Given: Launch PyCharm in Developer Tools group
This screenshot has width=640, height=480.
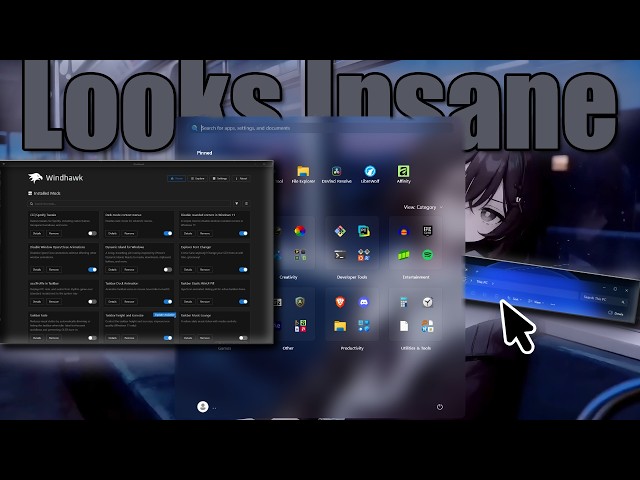Looking at the screenshot, I should coord(364,231).
